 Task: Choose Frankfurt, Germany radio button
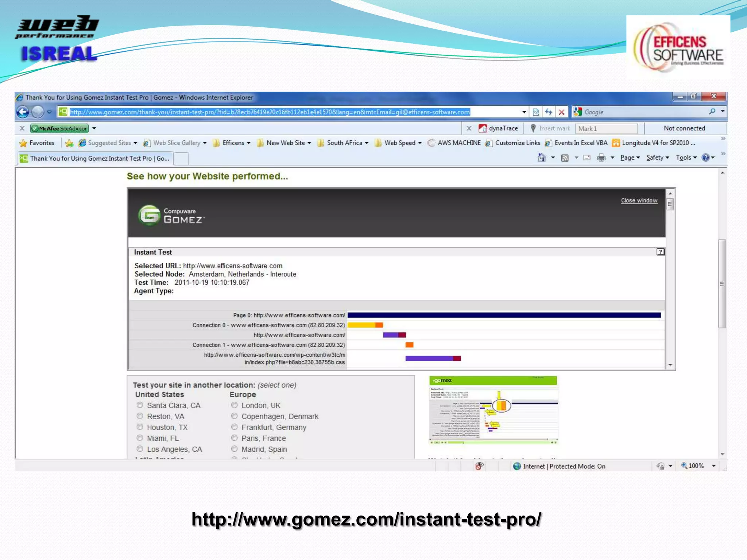[x=234, y=427]
